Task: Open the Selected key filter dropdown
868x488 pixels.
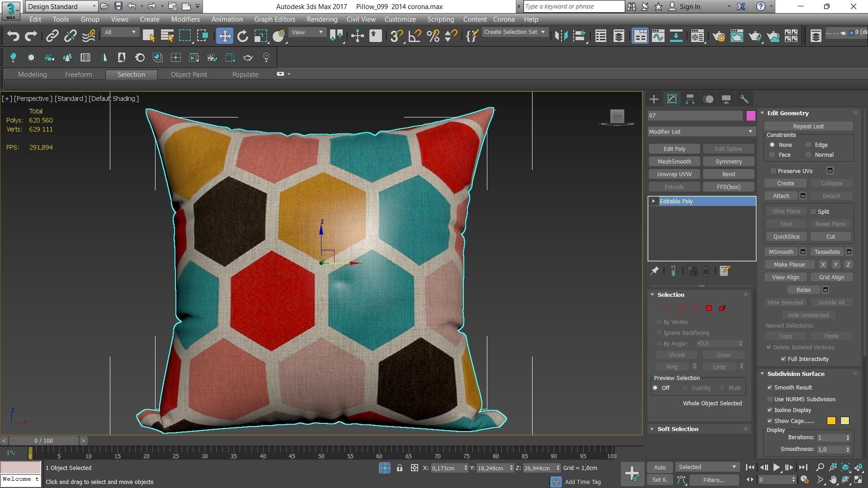Action: point(707,467)
